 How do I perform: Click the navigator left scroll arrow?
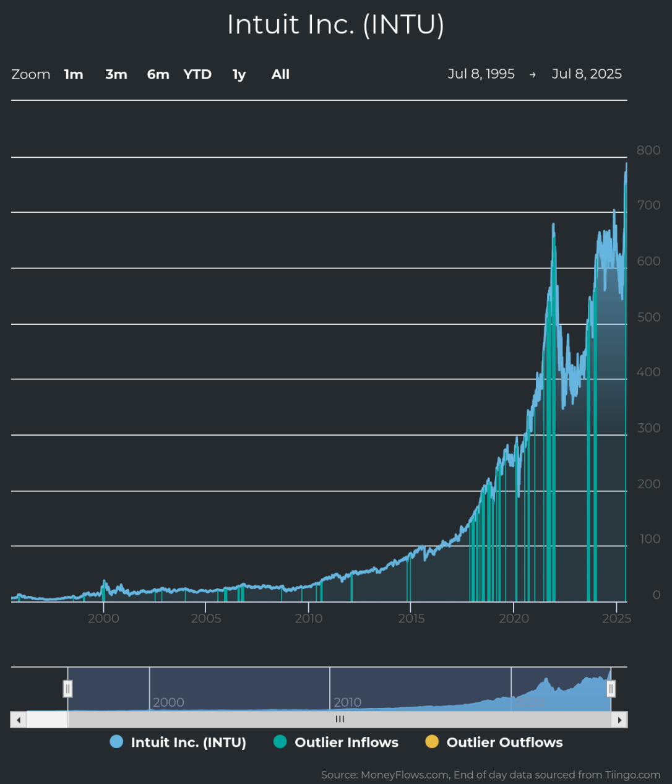19,720
